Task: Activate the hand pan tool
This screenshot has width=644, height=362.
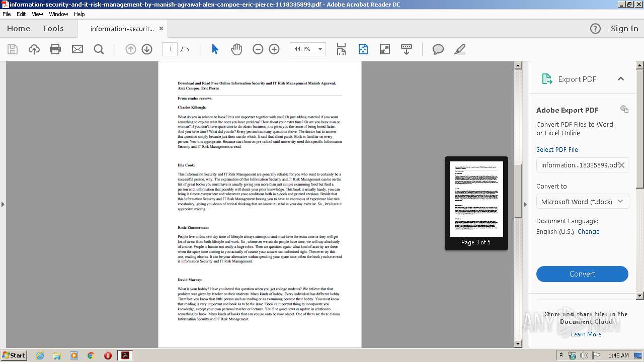Action: [x=236, y=49]
